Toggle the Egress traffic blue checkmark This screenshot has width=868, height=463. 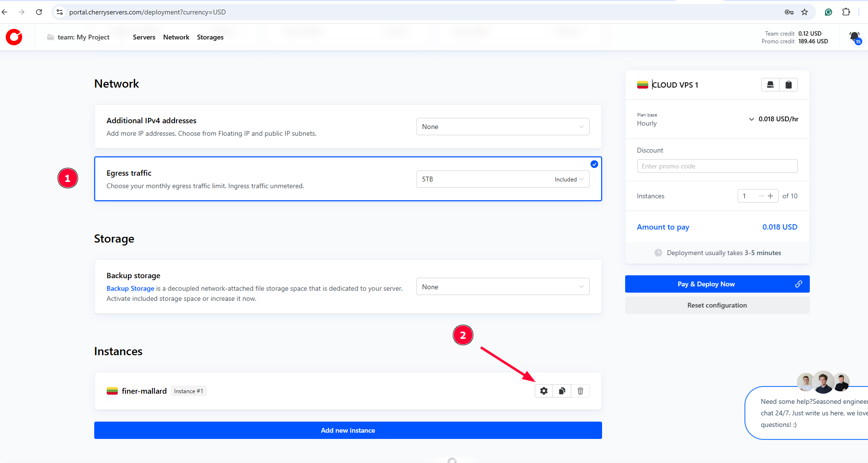click(x=594, y=164)
